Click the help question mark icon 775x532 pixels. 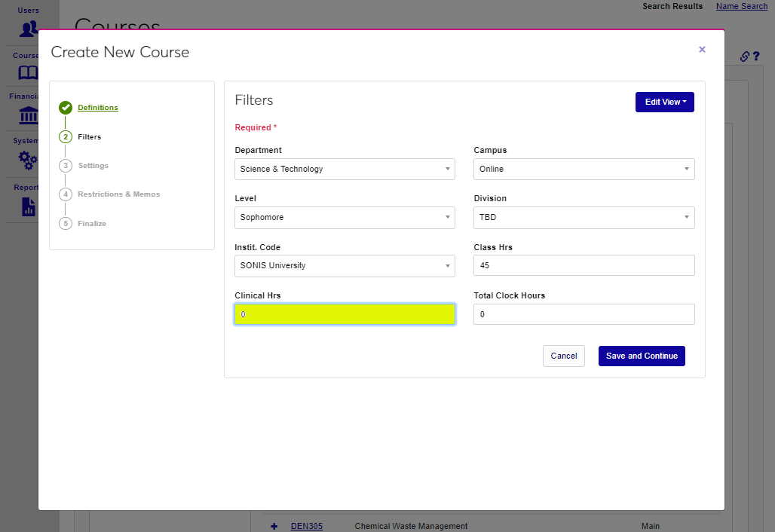(x=755, y=57)
